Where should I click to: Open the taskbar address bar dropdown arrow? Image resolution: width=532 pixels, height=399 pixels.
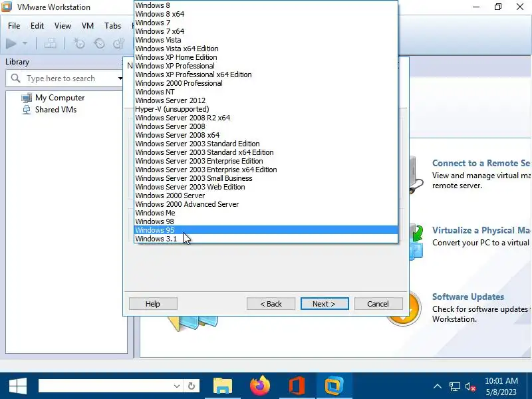[x=177, y=386]
